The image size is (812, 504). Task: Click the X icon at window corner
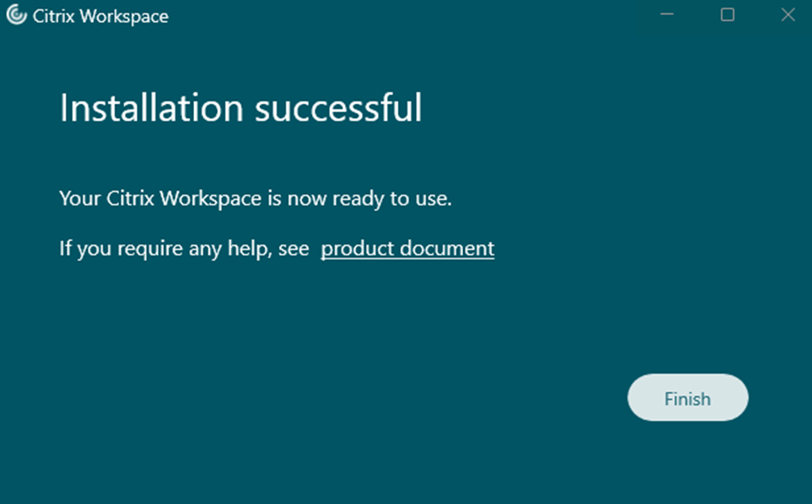[x=788, y=15]
